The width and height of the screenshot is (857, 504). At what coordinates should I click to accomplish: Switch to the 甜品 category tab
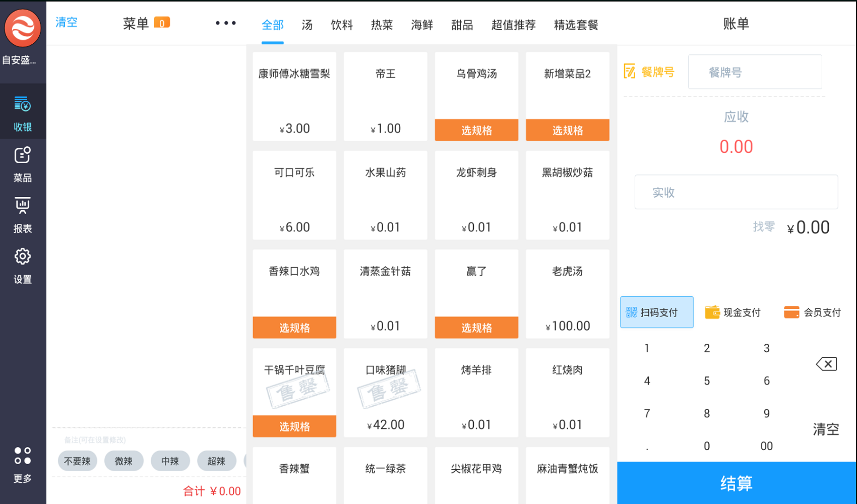click(462, 25)
